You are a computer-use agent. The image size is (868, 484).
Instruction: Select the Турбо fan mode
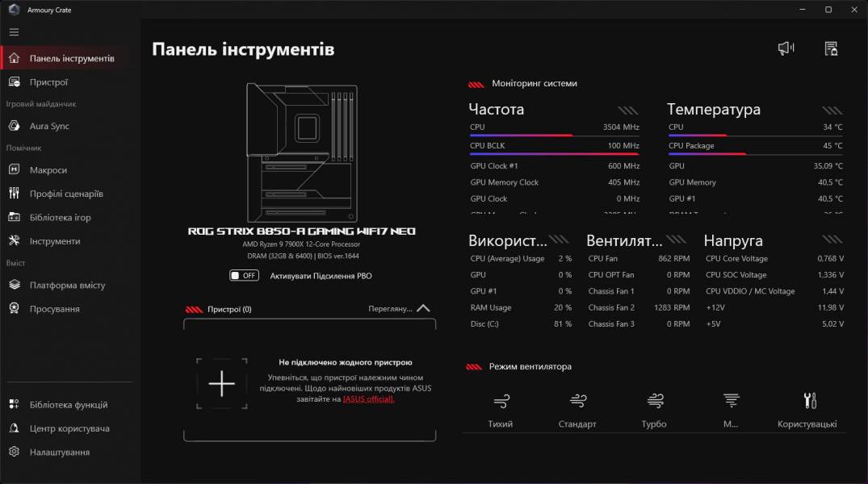coord(653,407)
